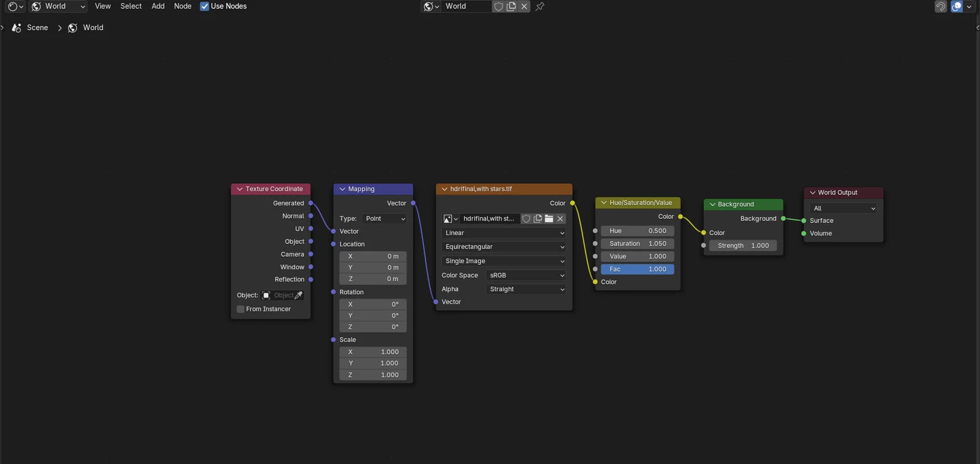Open the sRGB Color Space dropdown
The width and height of the screenshot is (980, 464).
coord(526,276)
